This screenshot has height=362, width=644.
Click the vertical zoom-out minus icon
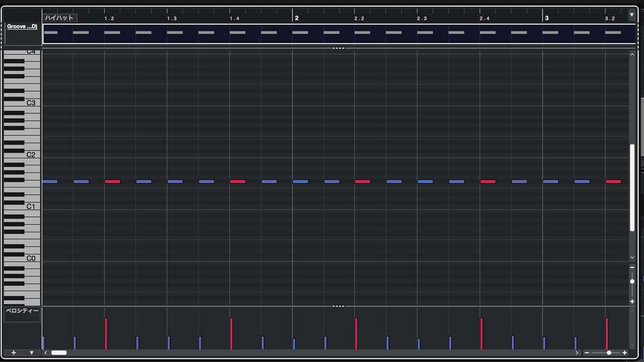coord(632,268)
